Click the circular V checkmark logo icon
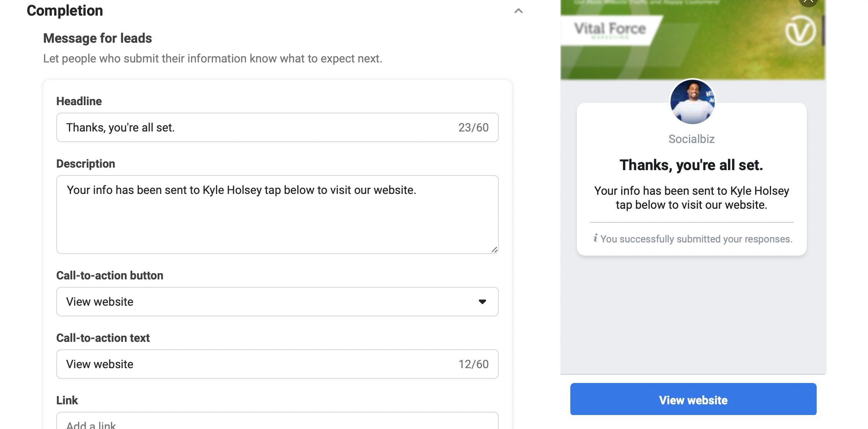 (x=800, y=31)
